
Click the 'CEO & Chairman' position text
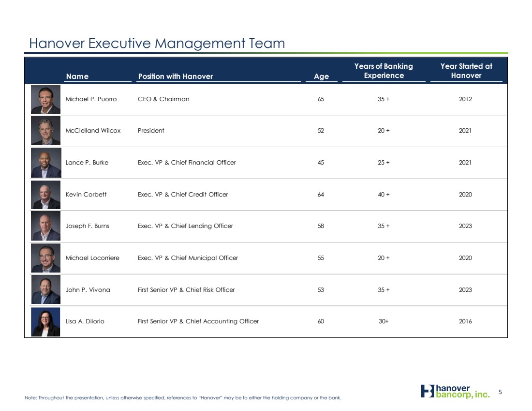pyautogui.click(x=163, y=99)
